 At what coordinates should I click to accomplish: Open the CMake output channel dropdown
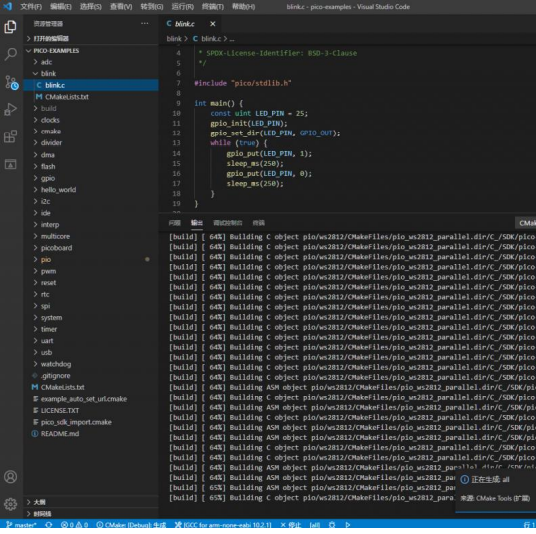[526, 223]
